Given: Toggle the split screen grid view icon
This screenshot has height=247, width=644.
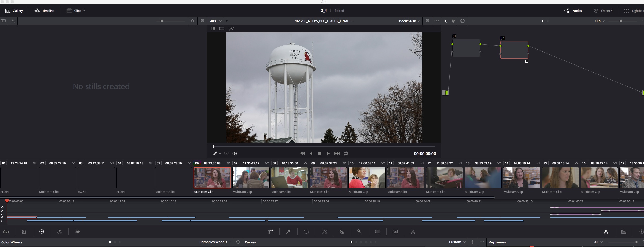Looking at the screenshot, I should point(222,28).
